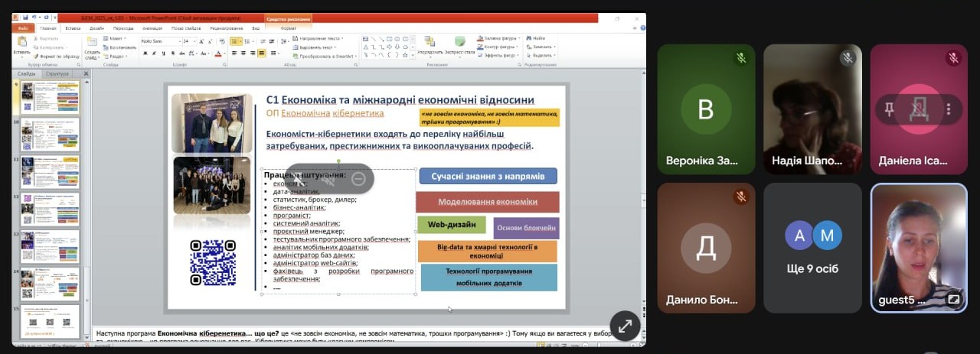980x354 pixels.
Task: Toggle bold text formatting
Action: pos(144,54)
